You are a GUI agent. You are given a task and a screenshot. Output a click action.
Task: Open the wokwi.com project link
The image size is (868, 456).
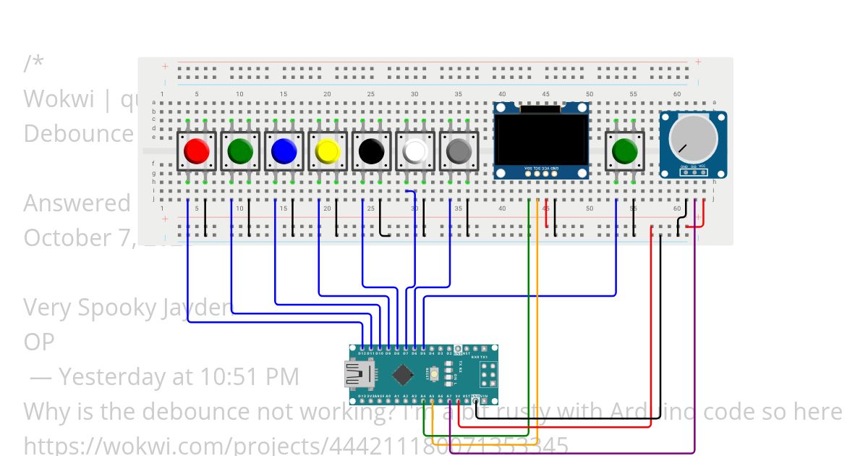[x=296, y=444]
